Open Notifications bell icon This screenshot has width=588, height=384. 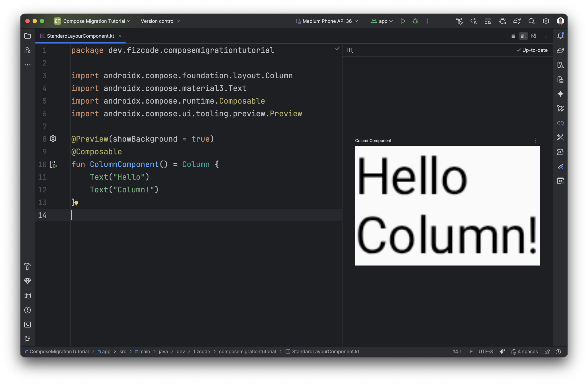pos(560,36)
